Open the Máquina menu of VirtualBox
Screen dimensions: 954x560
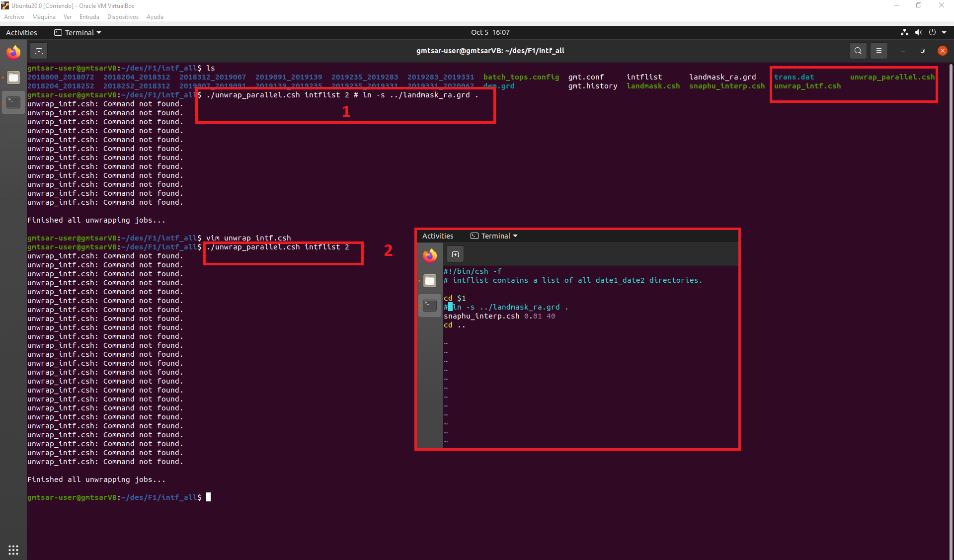tap(44, 17)
